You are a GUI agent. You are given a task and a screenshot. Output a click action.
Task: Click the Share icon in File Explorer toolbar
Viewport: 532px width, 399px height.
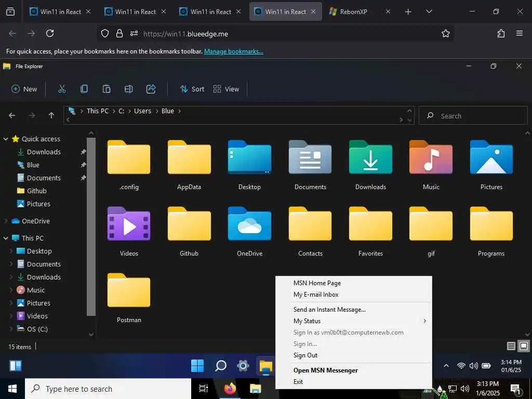[151, 89]
